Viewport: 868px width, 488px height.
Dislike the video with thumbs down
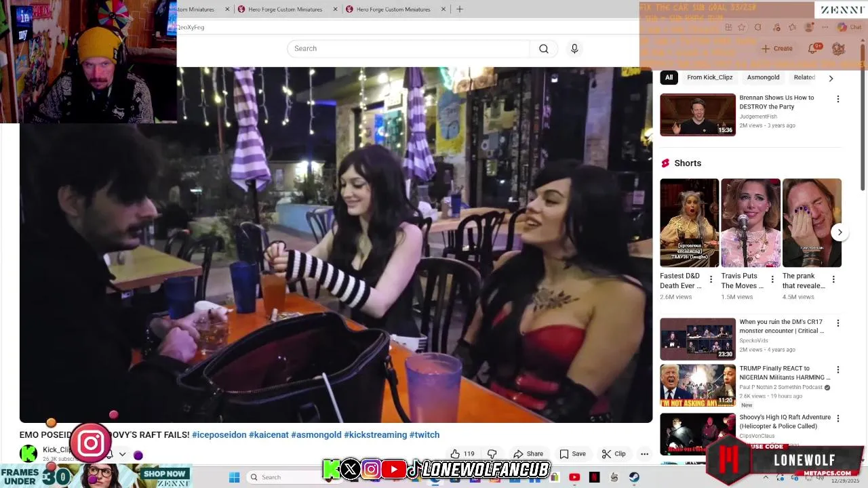pos(492,454)
